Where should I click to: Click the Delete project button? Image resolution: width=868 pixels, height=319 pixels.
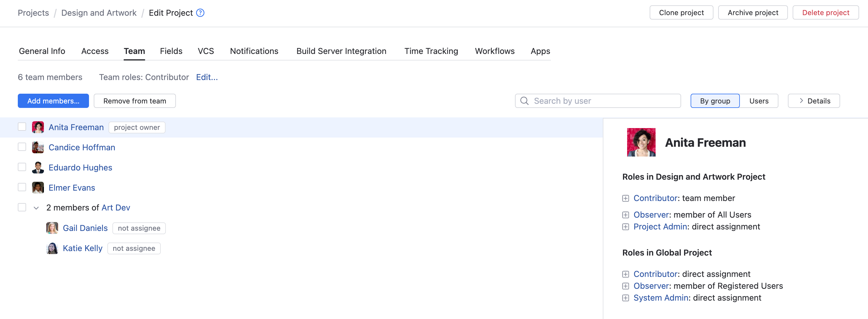click(825, 12)
